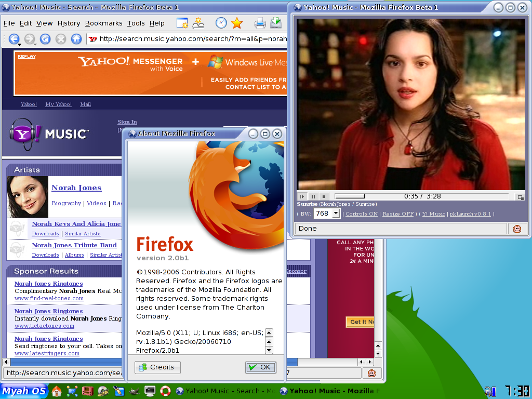Click the Credits button in About dialog

(x=157, y=367)
